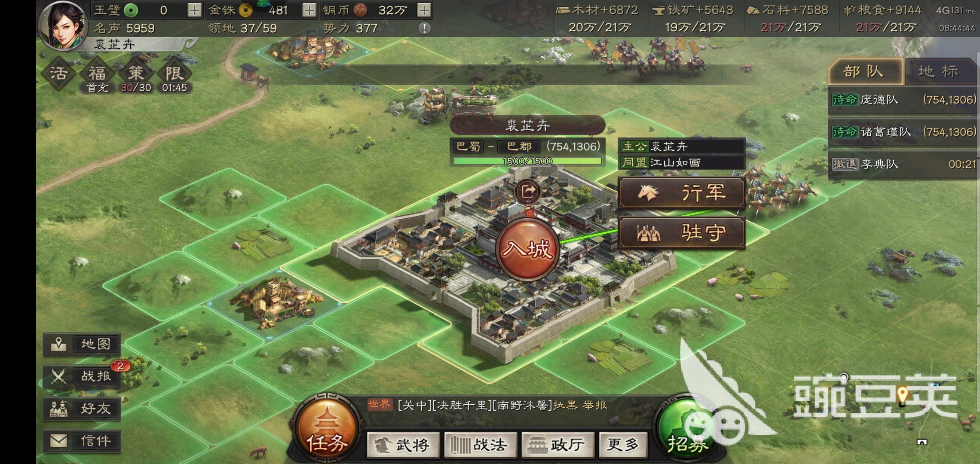Open the 福 welfare diamond icon
The width and height of the screenshot is (980, 464).
click(97, 74)
